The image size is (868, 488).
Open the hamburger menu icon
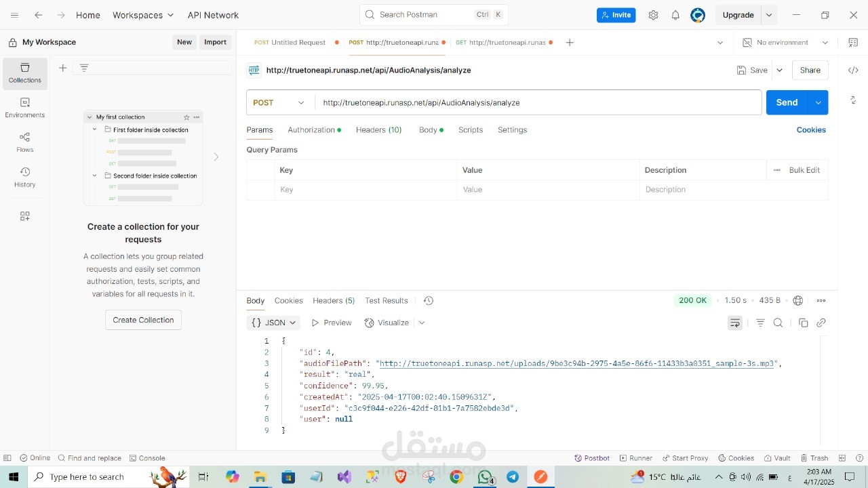coord(15,15)
